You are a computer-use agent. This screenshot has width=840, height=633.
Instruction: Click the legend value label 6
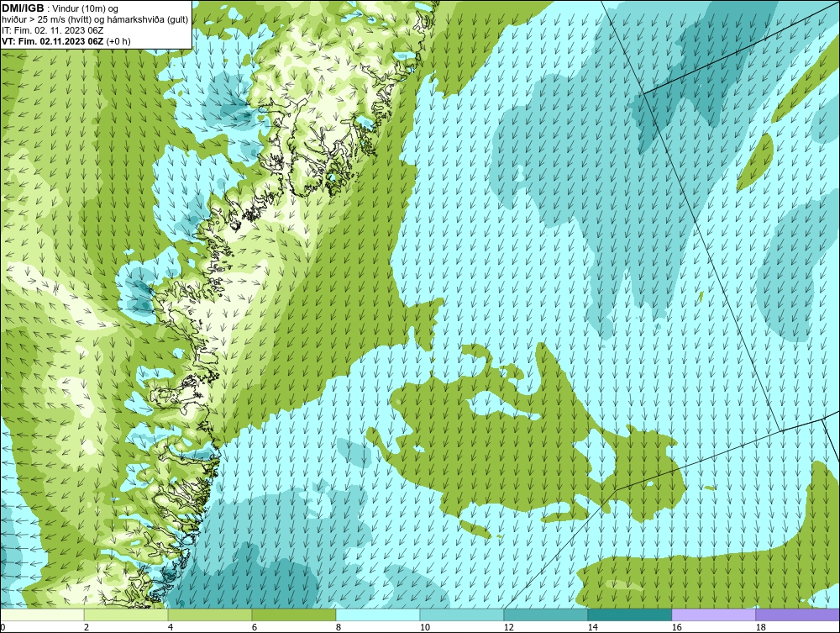255,627
